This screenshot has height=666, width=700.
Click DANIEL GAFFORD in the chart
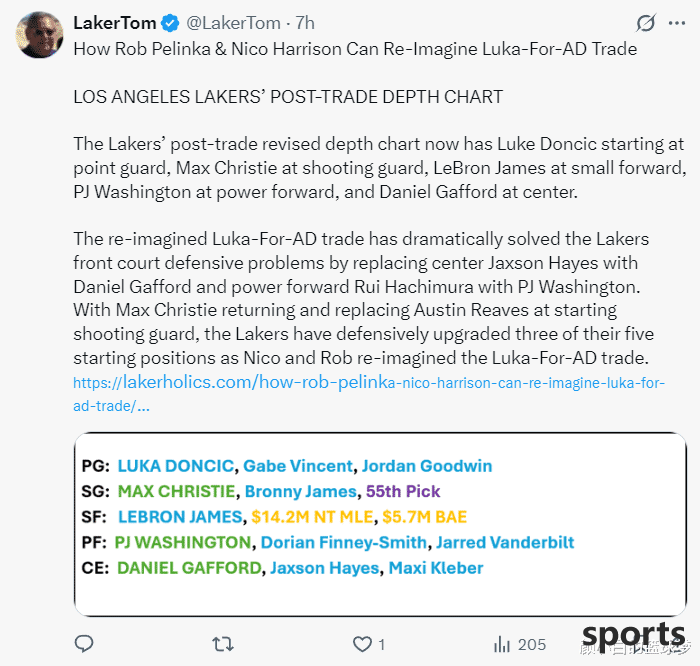189,568
